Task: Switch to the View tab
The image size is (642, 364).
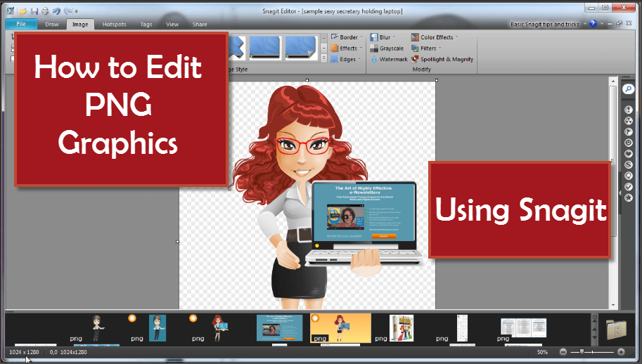Action: [172, 25]
